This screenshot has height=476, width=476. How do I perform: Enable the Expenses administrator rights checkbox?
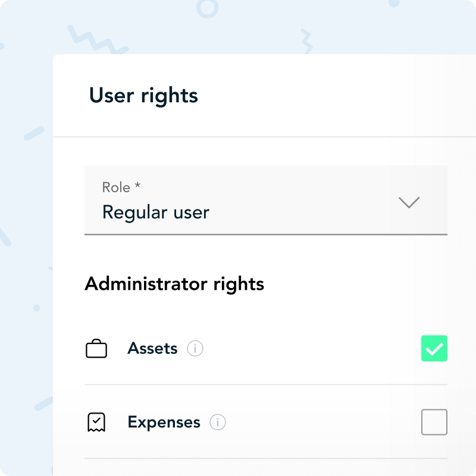pos(434,422)
